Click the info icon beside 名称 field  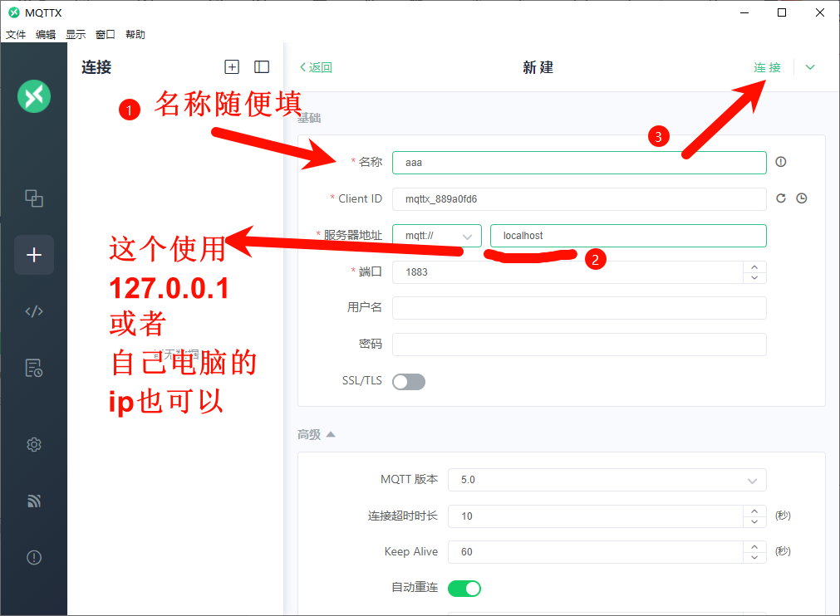point(780,162)
